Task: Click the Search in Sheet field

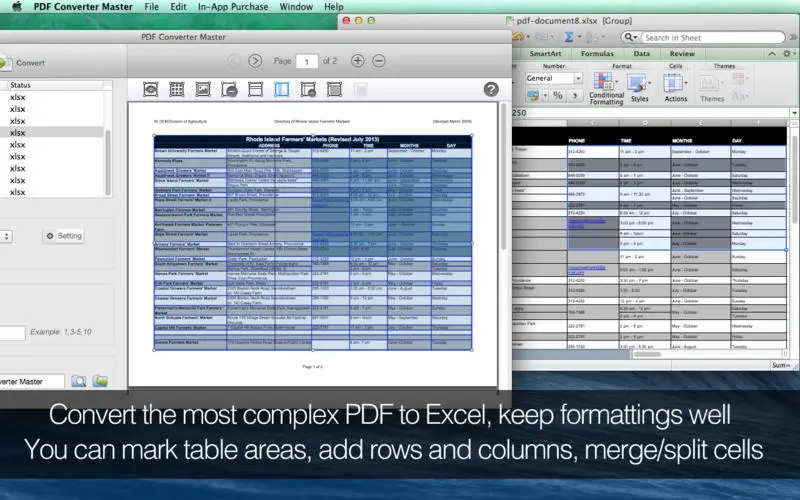Action: click(711, 37)
